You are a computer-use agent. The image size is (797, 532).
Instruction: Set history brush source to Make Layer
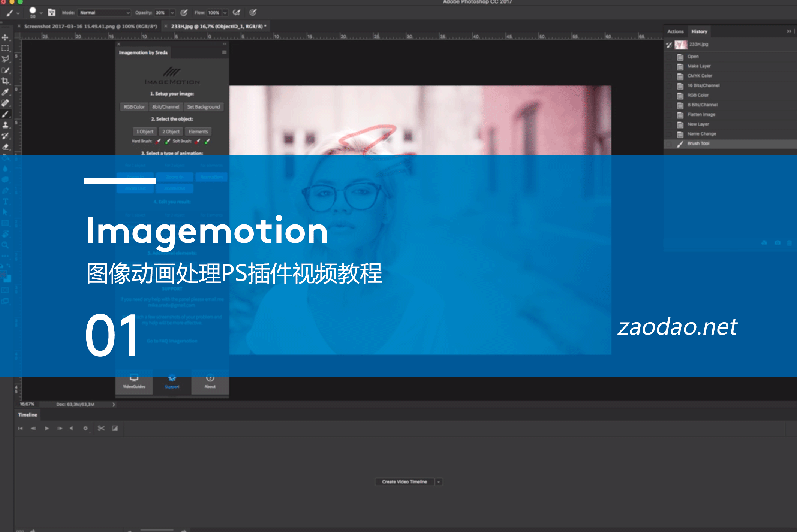tap(669, 66)
